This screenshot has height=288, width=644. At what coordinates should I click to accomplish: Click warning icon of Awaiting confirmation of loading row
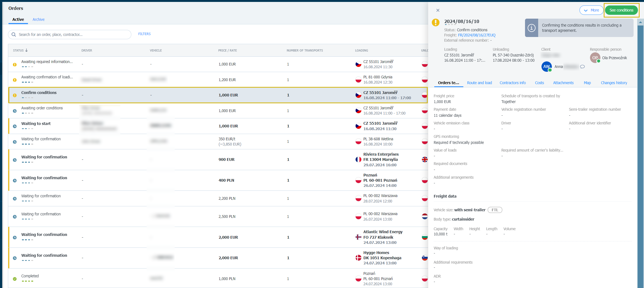15,80
